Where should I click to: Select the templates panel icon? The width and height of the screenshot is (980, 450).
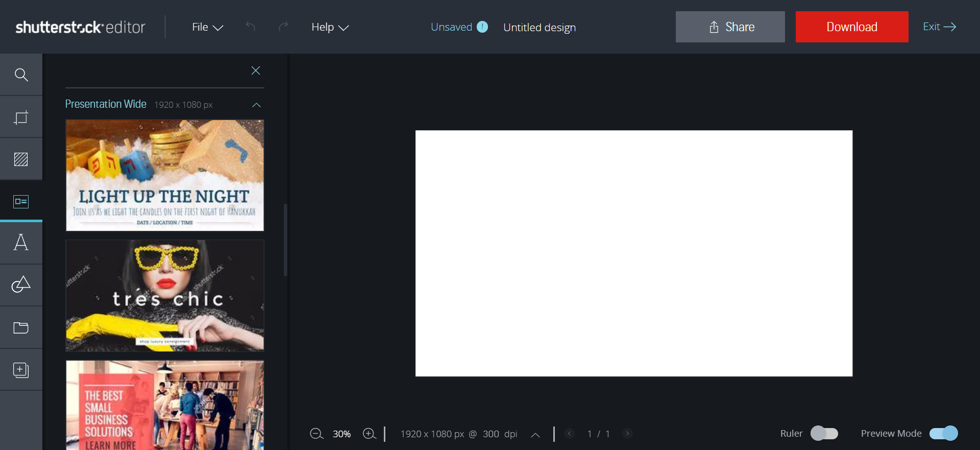click(x=21, y=201)
